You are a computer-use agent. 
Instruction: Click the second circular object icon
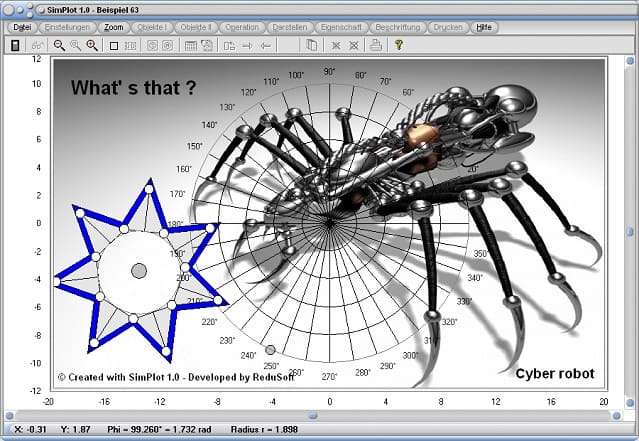pyautogui.click(x=167, y=45)
